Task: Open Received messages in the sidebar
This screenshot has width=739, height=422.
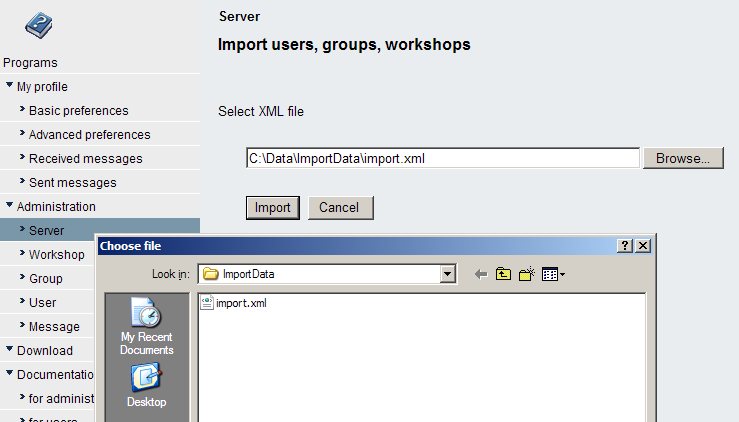Action: (85, 159)
